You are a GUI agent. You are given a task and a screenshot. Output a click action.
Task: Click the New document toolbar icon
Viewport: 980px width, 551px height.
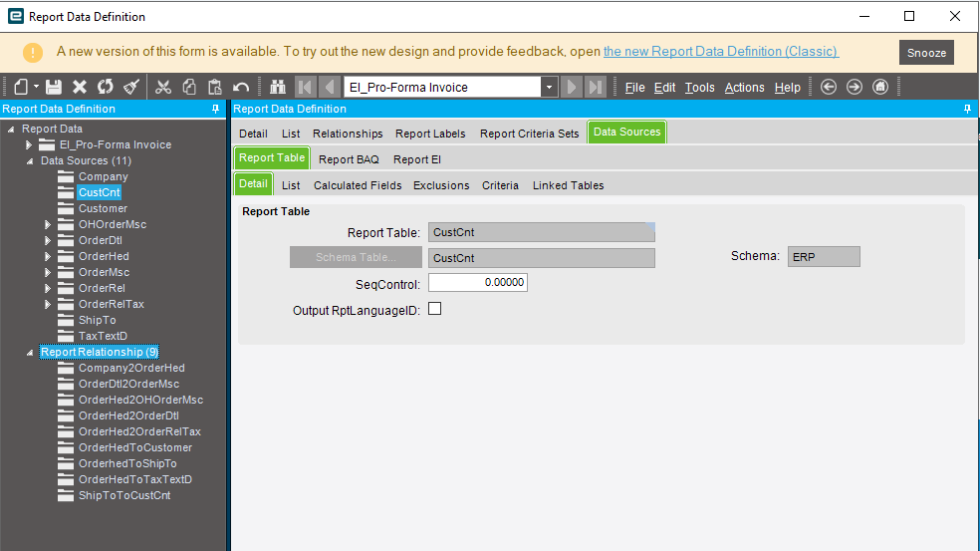[x=21, y=87]
